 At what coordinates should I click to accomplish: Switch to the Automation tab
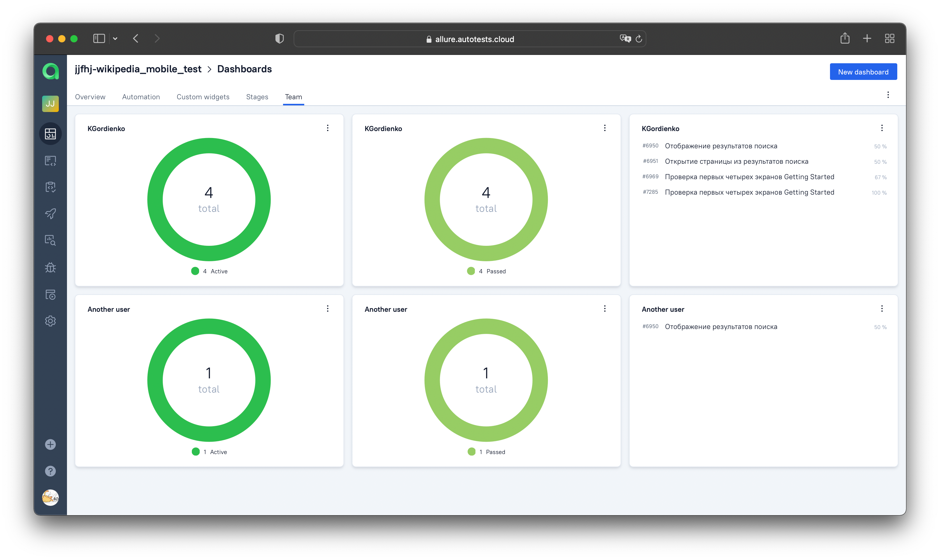coord(141,97)
